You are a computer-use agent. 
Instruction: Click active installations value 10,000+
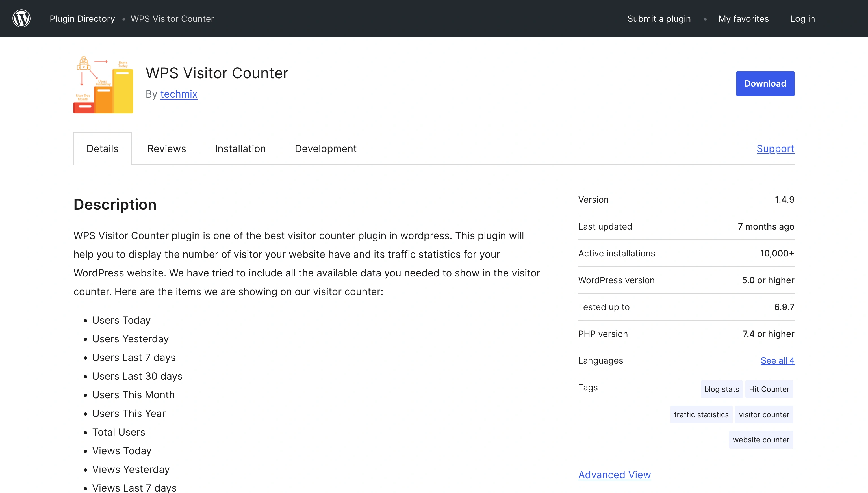click(777, 253)
